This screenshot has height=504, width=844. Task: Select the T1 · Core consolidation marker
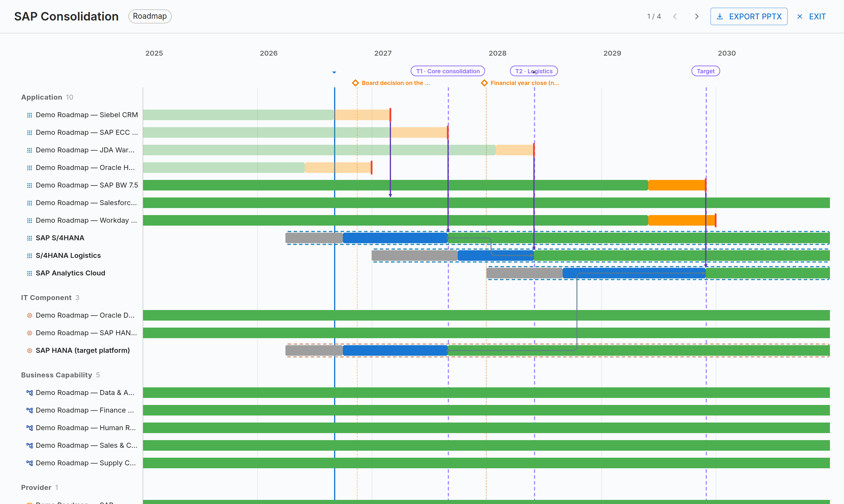[448, 71]
